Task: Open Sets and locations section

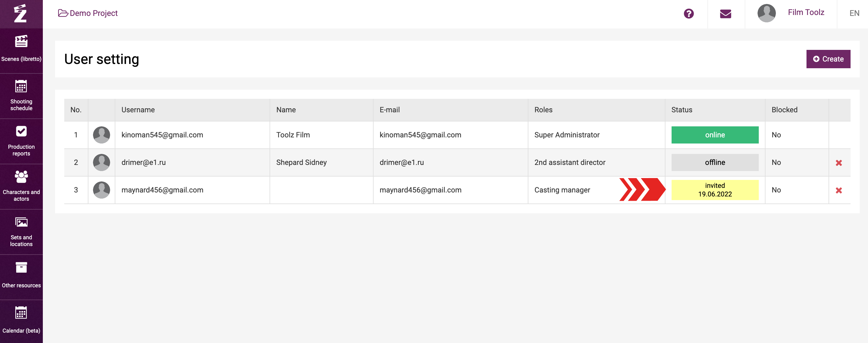Action: [21, 232]
